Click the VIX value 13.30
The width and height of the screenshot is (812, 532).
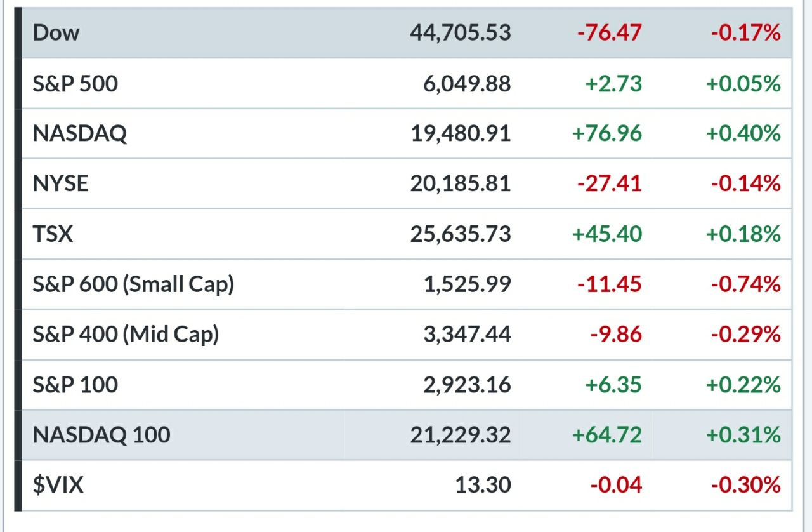click(x=483, y=485)
